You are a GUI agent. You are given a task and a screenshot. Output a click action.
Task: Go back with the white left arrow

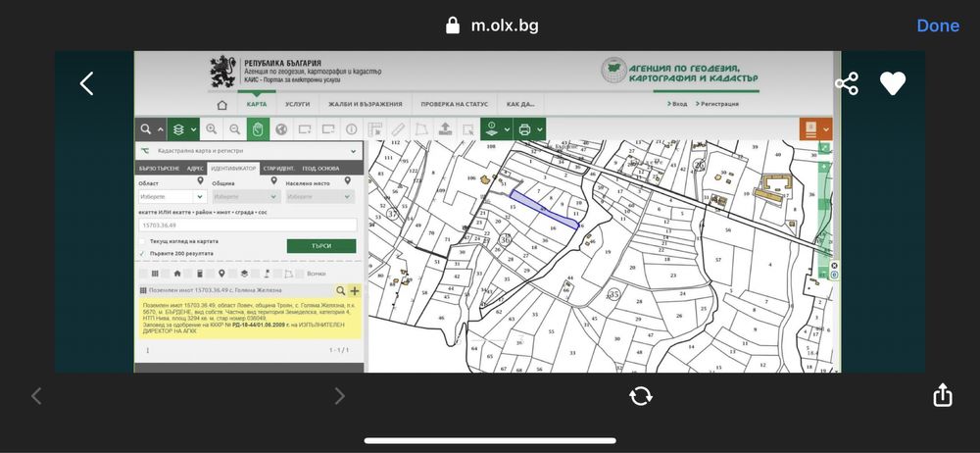tap(87, 83)
